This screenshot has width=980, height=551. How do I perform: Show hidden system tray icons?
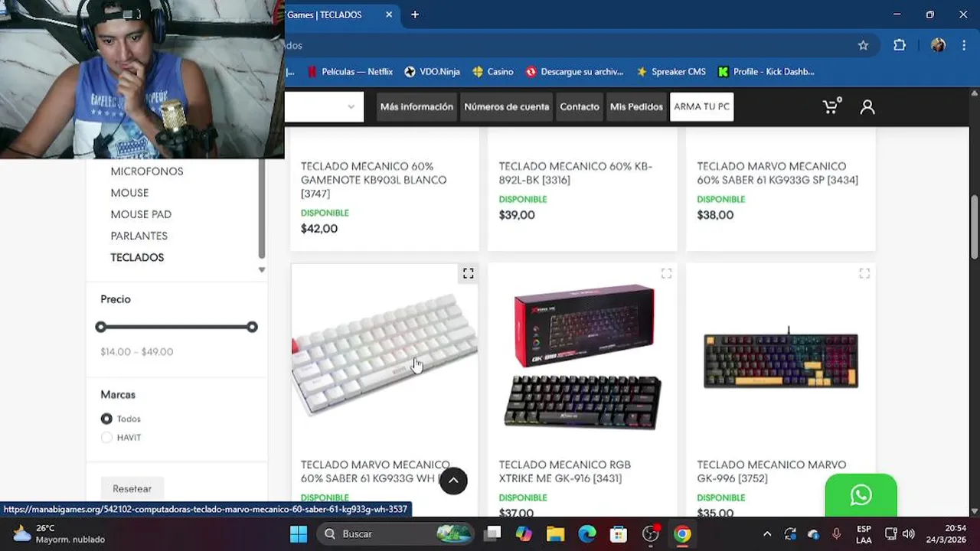(x=767, y=533)
